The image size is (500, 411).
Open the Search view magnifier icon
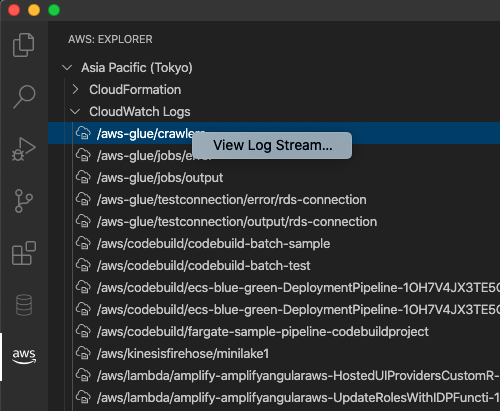(24, 97)
